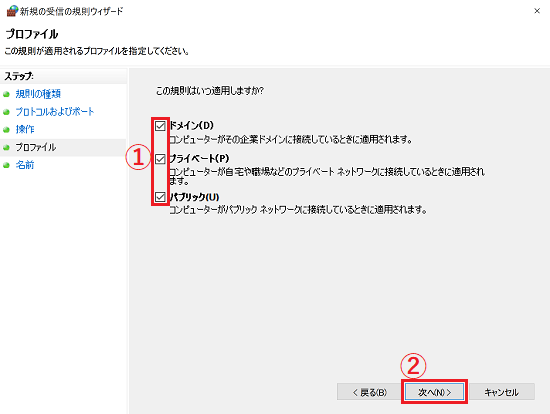Click the ドメイン(D) label text
550x414 pixels.
tap(191, 125)
